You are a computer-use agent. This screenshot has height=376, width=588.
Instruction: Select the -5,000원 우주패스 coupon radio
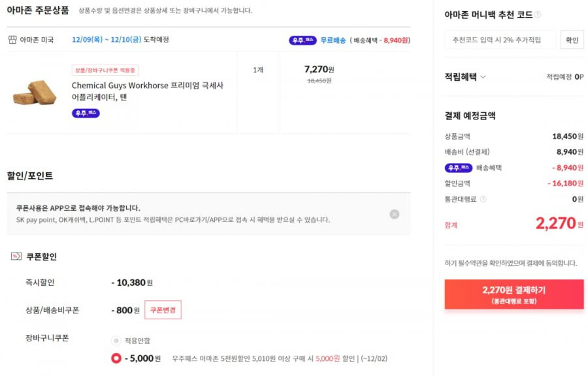[x=116, y=358]
